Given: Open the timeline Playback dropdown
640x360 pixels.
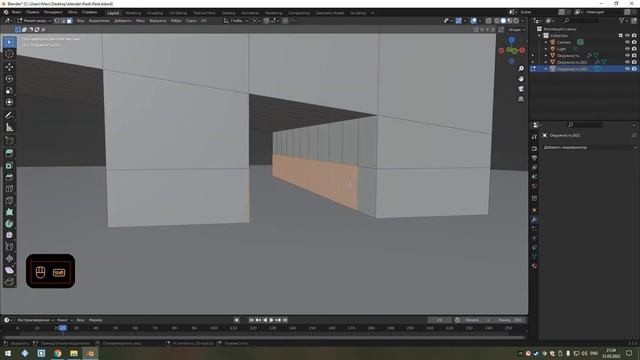Looking at the screenshot, I should tap(36, 320).
